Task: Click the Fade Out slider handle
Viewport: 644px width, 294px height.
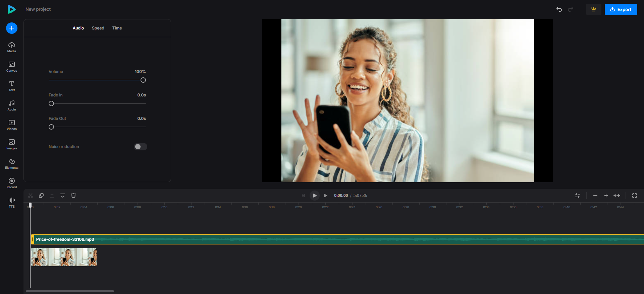Action: coord(51,127)
